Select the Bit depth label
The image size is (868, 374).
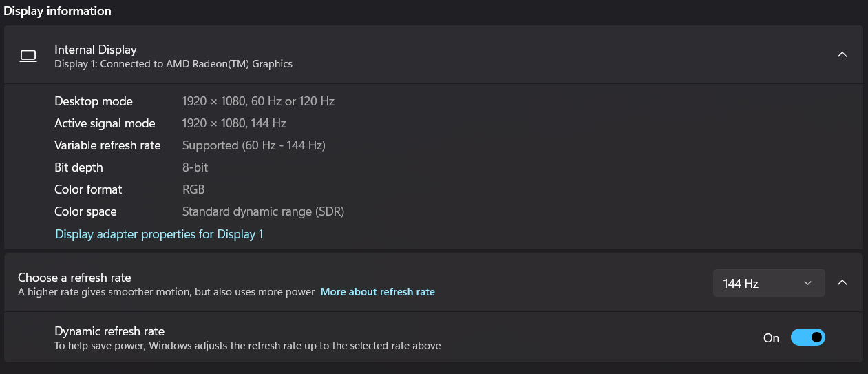(78, 167)
